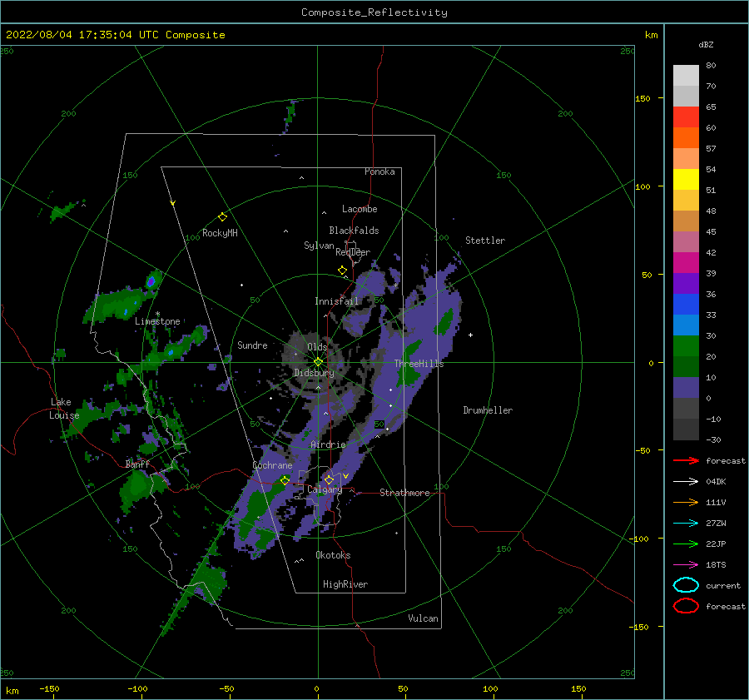Click the Lacombe city label
This screenshot has height=700, width=749.
tap(360, 209)
